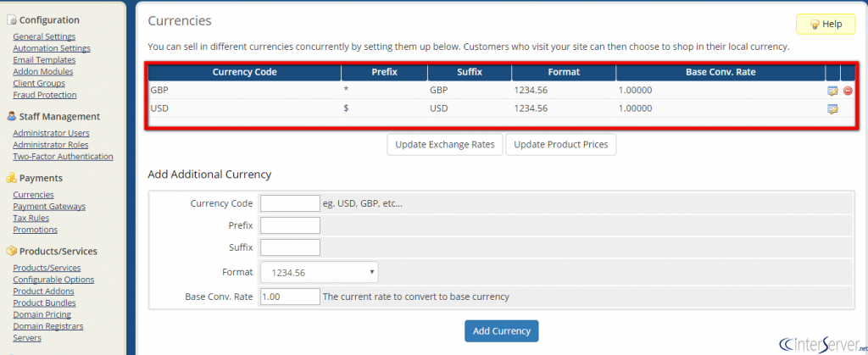Click the Prefix column header

385,72
